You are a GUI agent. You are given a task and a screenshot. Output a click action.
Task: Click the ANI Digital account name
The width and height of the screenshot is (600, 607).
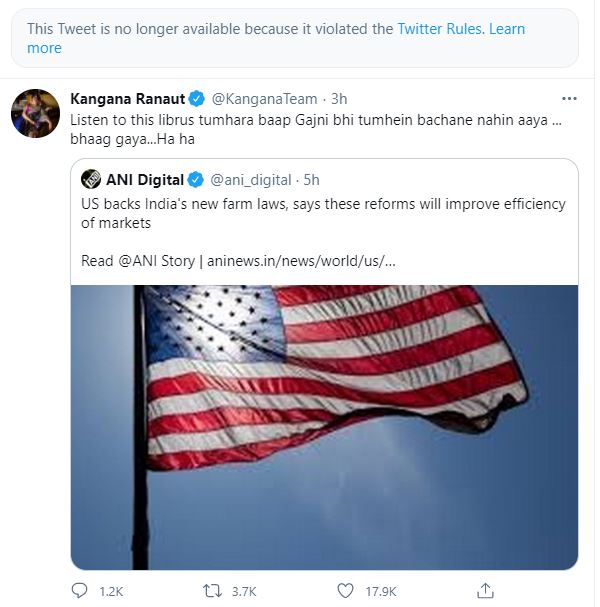click(x=145, y=180)
